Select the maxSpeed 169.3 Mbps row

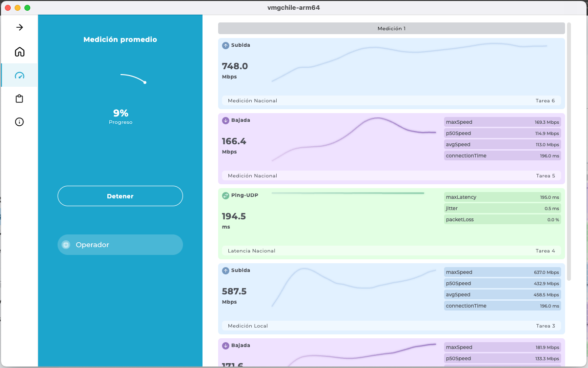pos(502,122)
